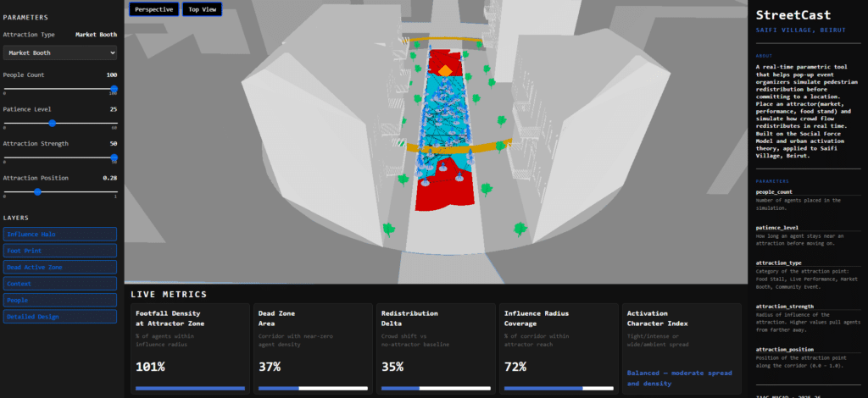Toggle the Foot Print layer
Viewport: 868px width, 398px height.
pos(59,251)
